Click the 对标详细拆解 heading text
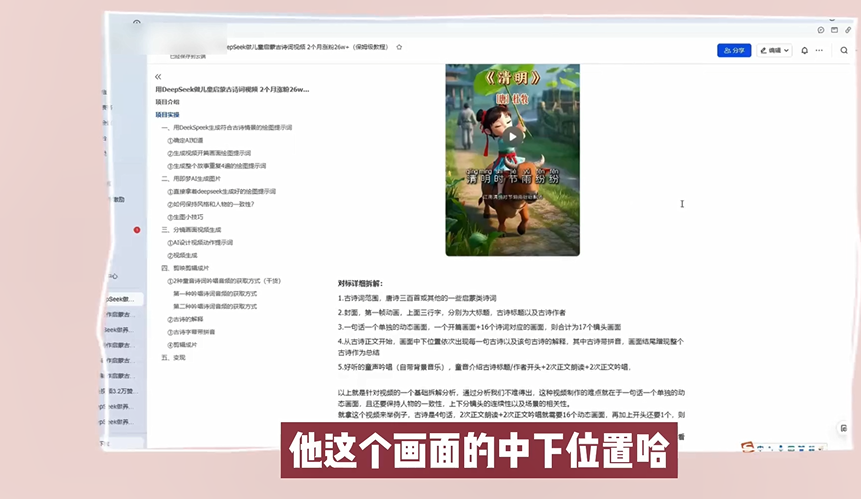The width and height of the screenshot is (861, 499). tap(360, 284)
